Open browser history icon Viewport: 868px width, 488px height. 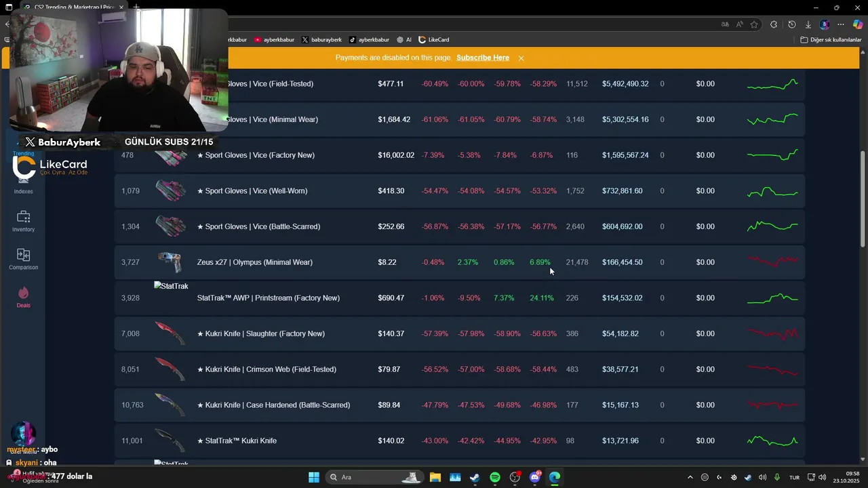coord(791,24)
